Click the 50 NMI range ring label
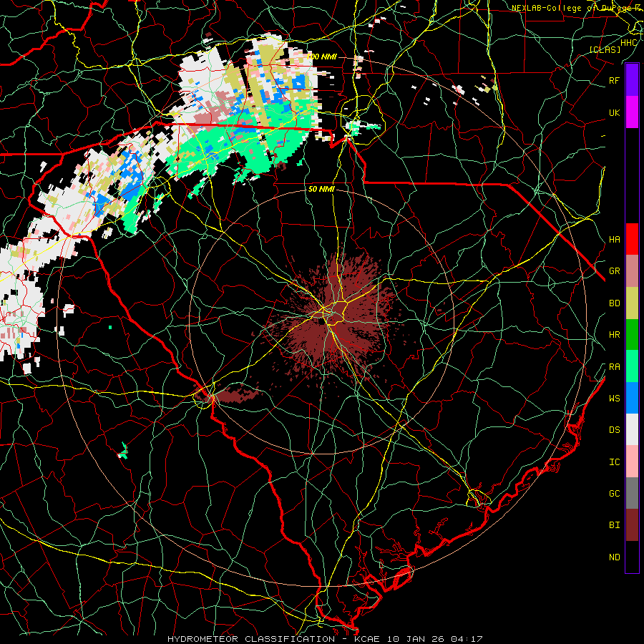 pyautogui.click(x=321, y=189)
